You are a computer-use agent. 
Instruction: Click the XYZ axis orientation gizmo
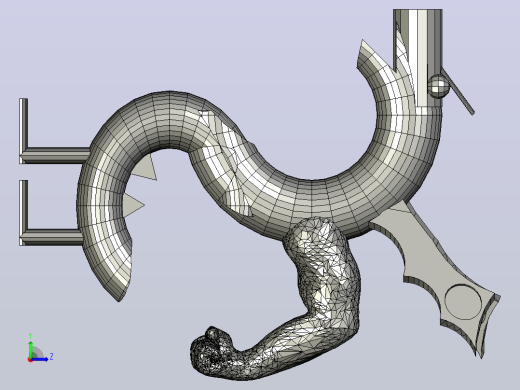click(x=39, y=348)
